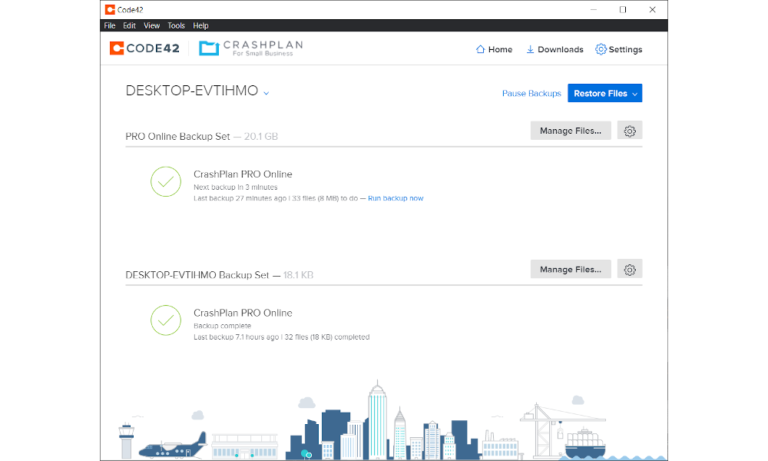Open the Tools menu
This screenshot has width=768, height=461.
coord(176,25)
